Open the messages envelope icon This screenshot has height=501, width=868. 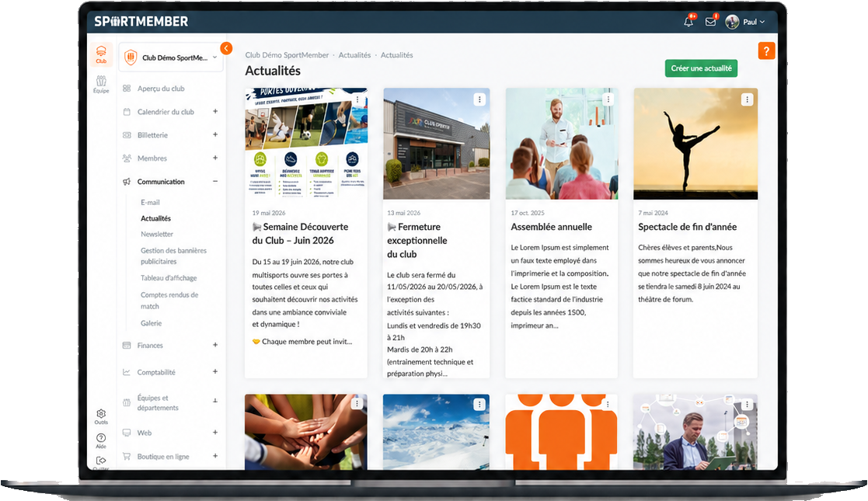[x=710, y=22]
